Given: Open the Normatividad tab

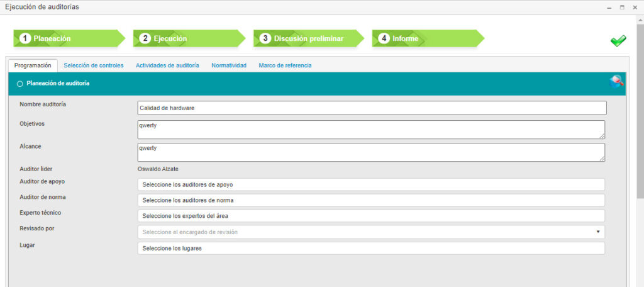Looking at the screenshot, I should click(x=229, y=65).
